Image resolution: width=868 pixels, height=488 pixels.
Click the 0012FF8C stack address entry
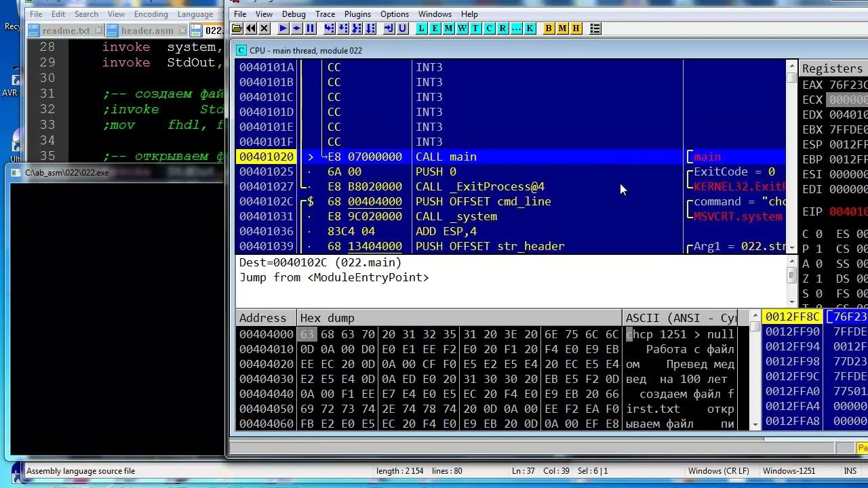(x=792, y=317)
